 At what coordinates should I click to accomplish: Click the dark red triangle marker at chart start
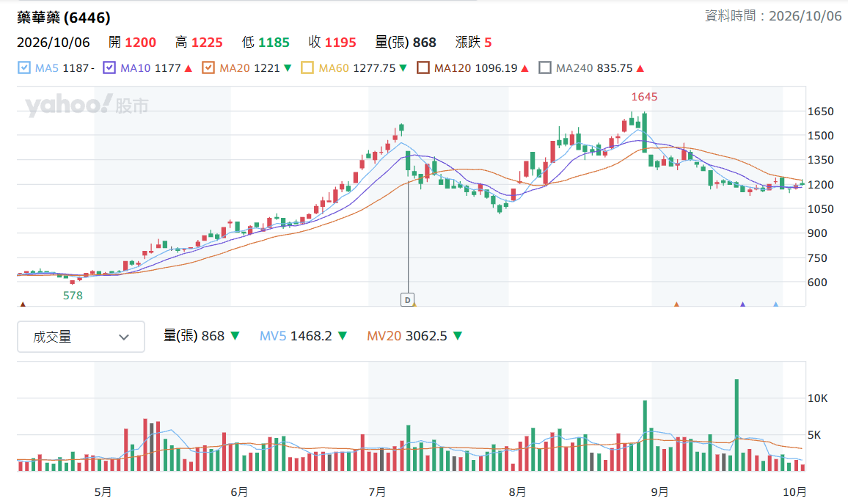point(23,304)
